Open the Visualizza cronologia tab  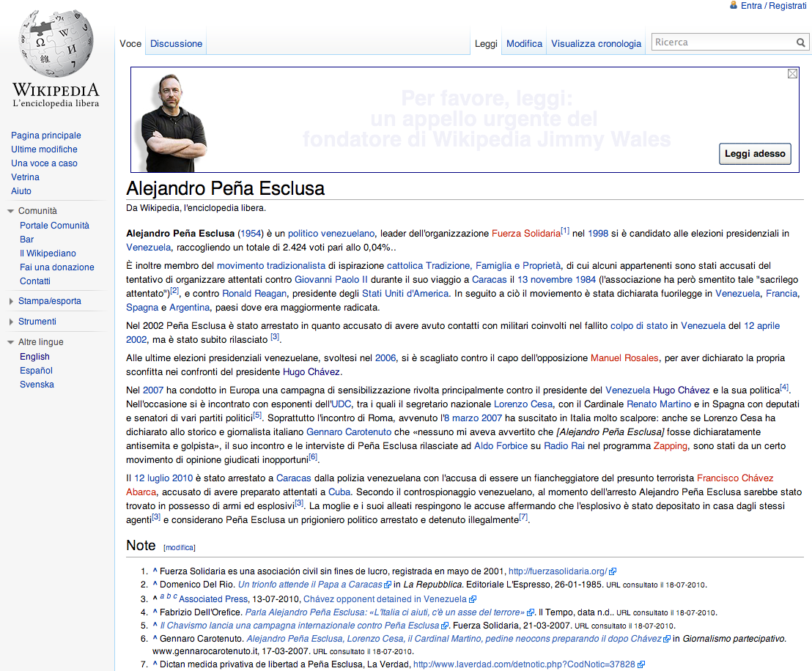click(596, 44)
